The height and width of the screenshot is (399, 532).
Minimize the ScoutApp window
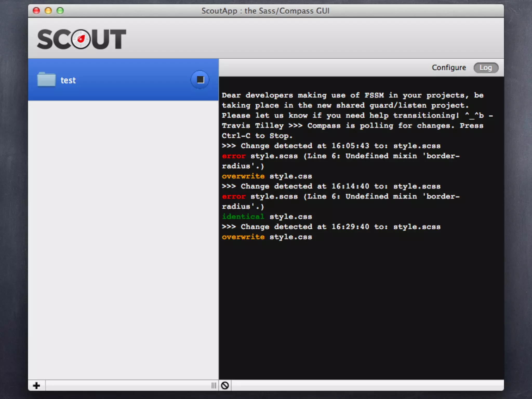(48, 11)
